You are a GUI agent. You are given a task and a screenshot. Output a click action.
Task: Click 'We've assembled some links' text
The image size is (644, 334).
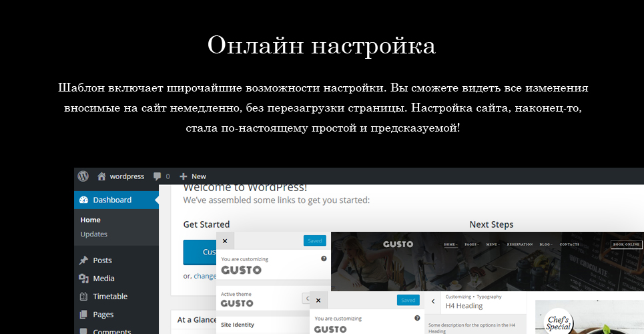(276, 200)
